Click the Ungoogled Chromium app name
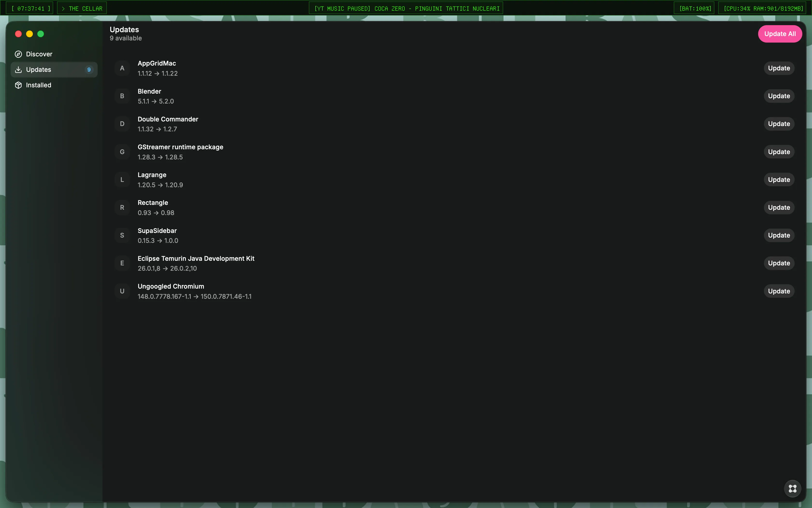The width and height of the screenshot is (812, 508). [x=171, y=286]
